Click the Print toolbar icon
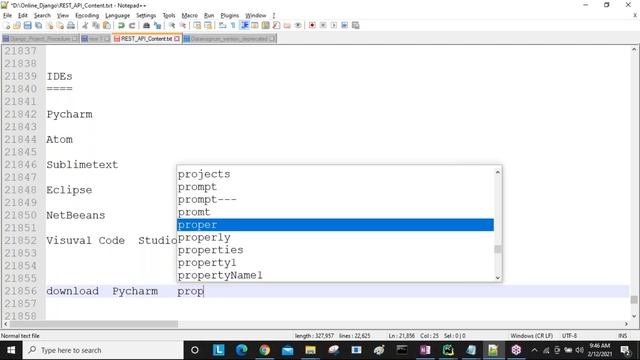Image resolution: width=640 pixels, height=360 pixels. [71, 25]
